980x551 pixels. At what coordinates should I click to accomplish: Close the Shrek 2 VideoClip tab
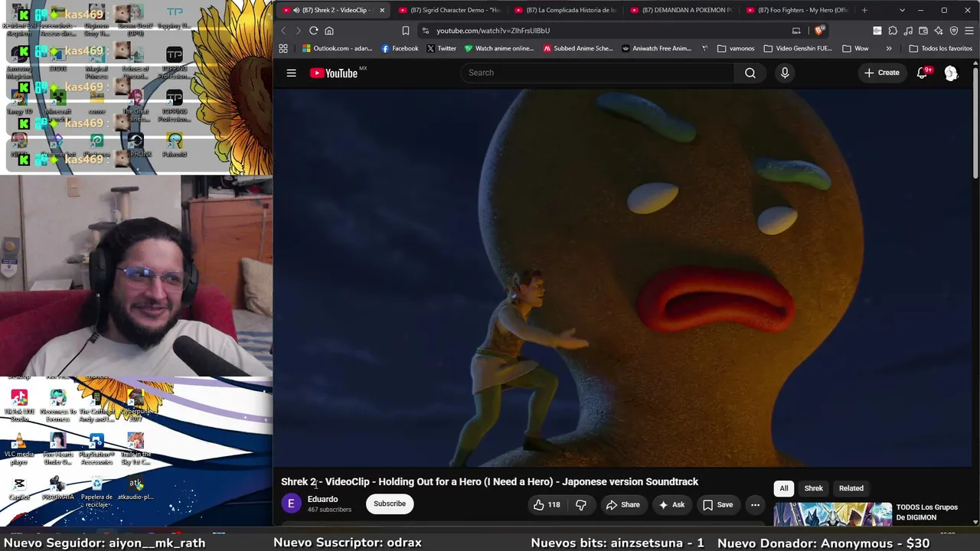pyautogui.click(x=382, y=10)
